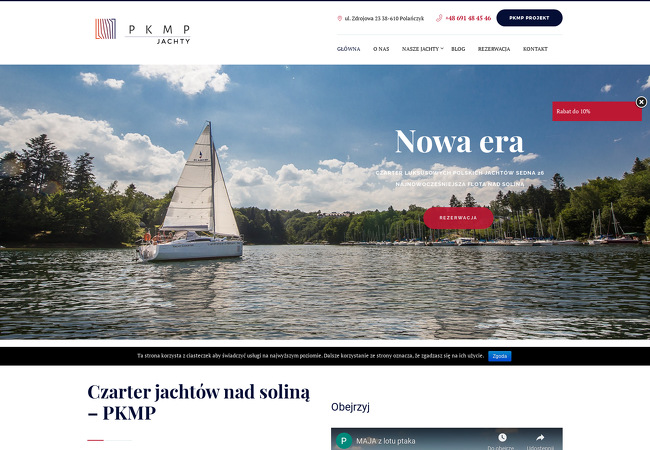The width and height of the screenshot is (650, 450).
Task: Close the Rabat do 10% popup
Action: [x=641, y=102]
